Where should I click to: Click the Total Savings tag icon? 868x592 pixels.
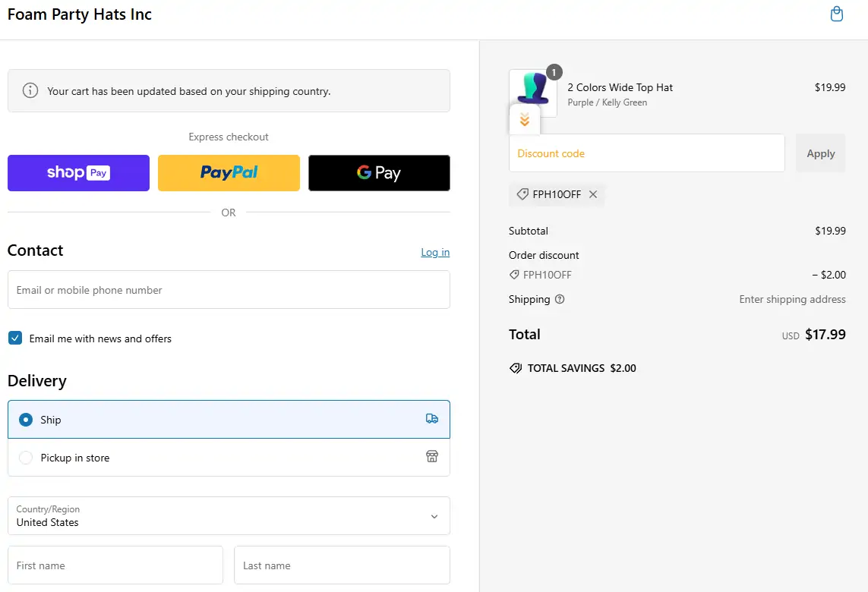516,368
